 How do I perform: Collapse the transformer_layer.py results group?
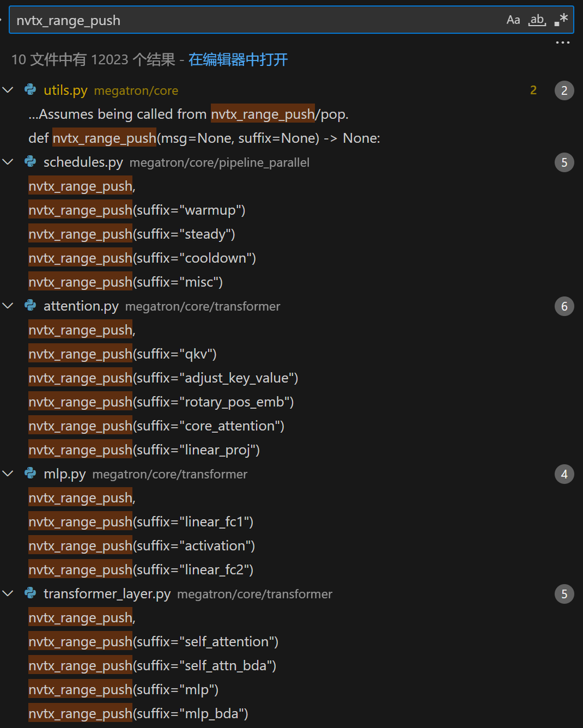click(9, 594)
